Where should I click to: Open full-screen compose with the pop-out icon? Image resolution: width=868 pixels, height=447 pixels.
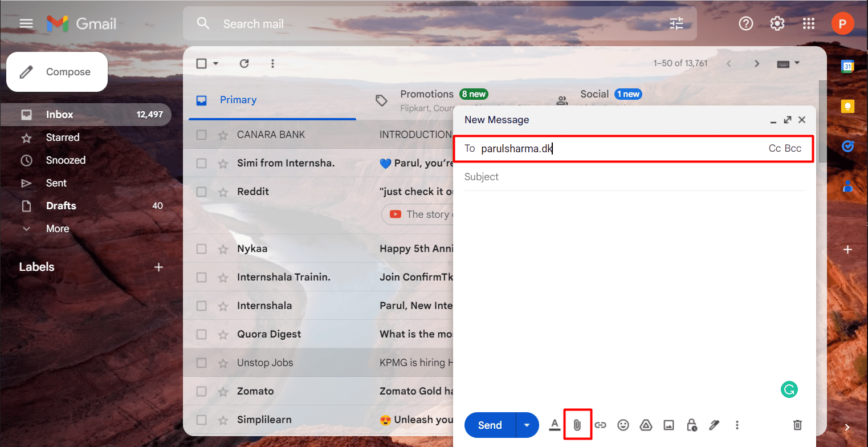click(x=788, y=120)
